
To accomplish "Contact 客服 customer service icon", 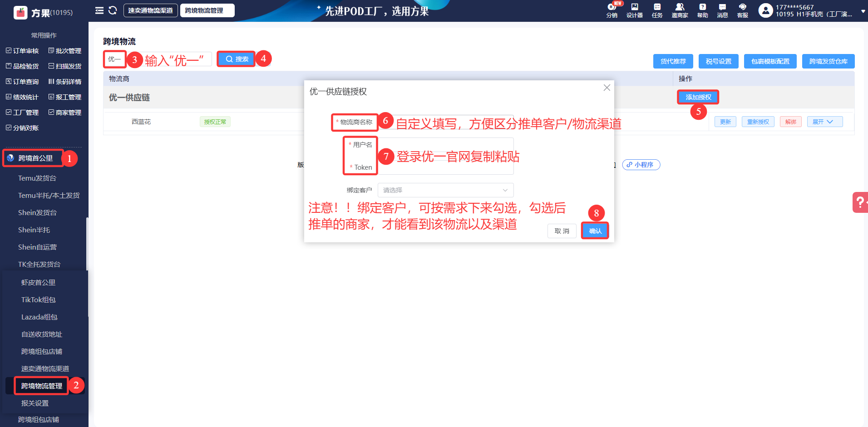I will coord(743,10).
